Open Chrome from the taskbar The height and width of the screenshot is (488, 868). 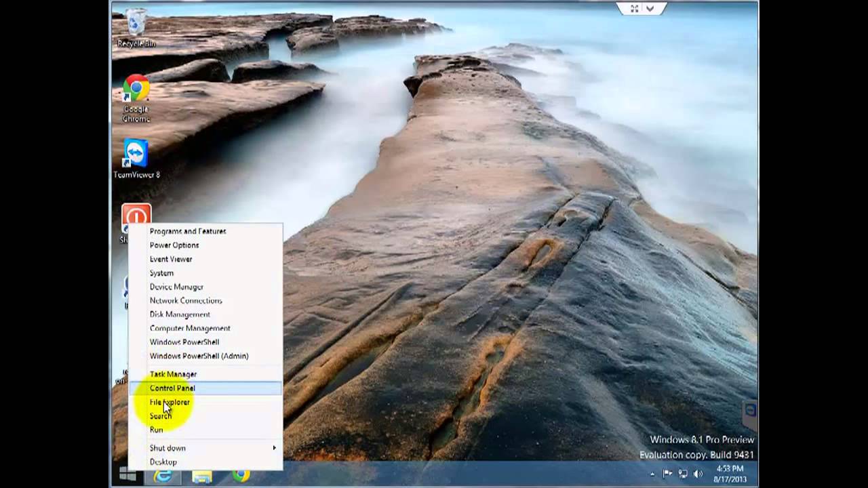(241, 475)
